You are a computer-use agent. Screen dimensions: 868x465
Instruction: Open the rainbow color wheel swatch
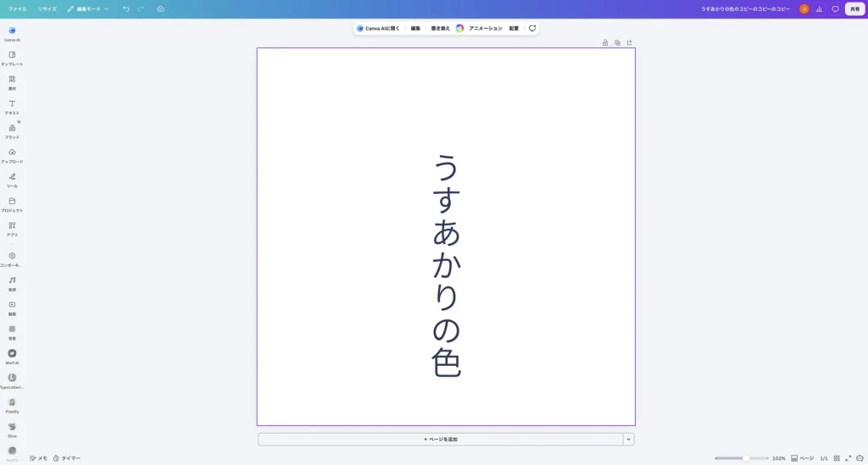tap(459, 28)
